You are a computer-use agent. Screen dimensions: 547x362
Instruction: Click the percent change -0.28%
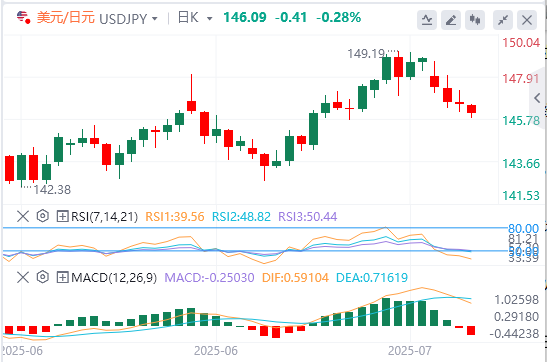click(338, 17)
